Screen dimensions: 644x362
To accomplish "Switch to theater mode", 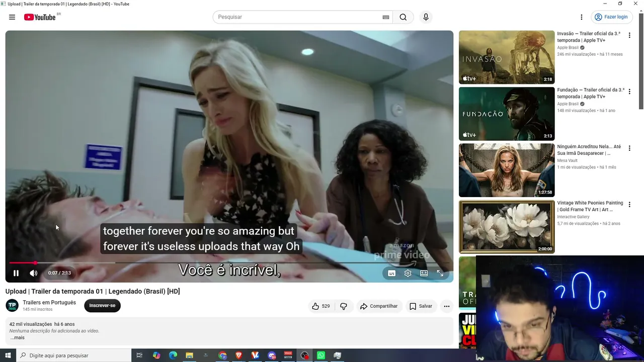I will point(424,273).
